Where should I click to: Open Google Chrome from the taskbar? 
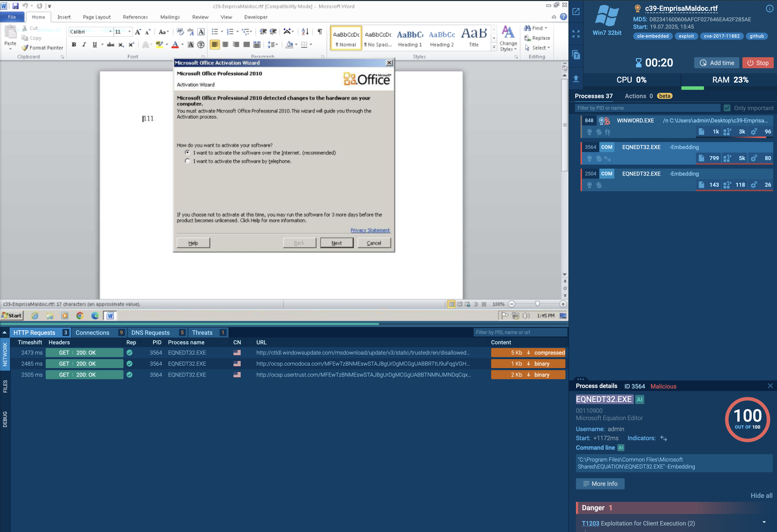(80, 316)
